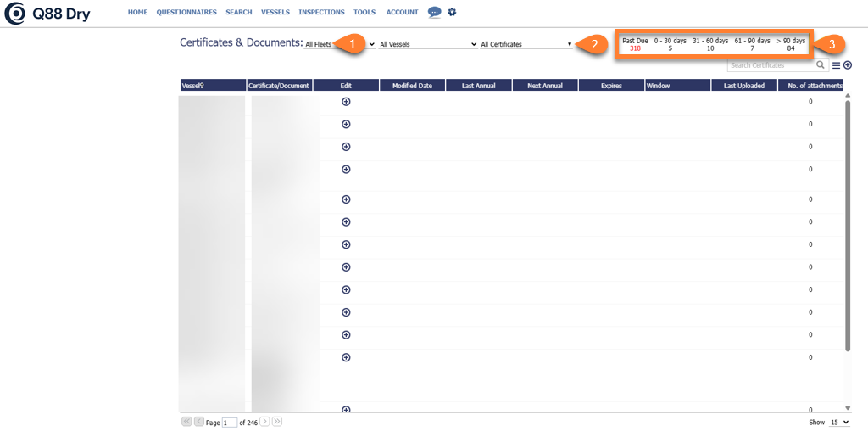The width and height of the screenshot is (868, 437).
Task: Go to the next page arrow
Action: click(264, 422)
